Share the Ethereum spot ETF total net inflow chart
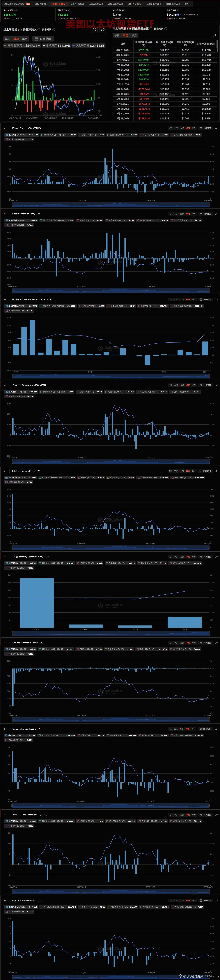 (x=103, y=30)
